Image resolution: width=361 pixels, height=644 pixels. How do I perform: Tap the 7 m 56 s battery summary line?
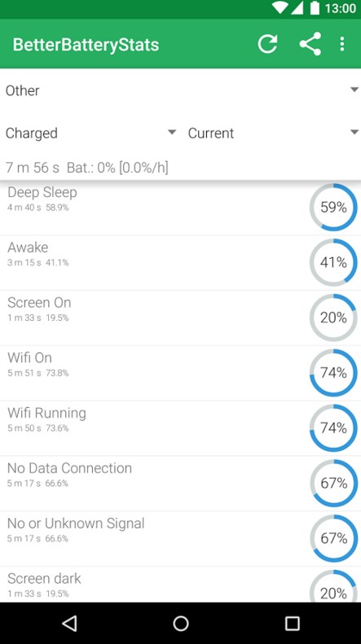[86, 168]
